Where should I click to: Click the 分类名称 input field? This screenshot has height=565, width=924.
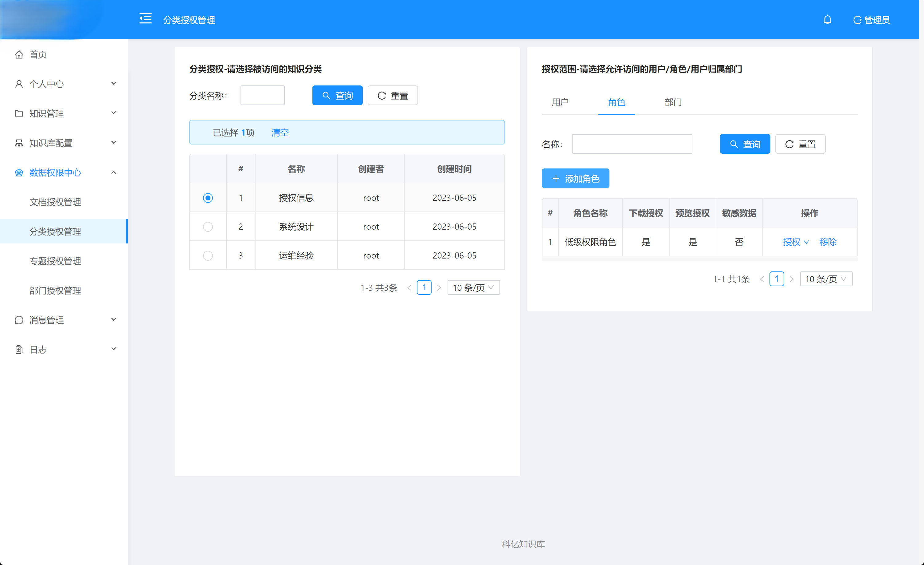click(x=262, y=95)
